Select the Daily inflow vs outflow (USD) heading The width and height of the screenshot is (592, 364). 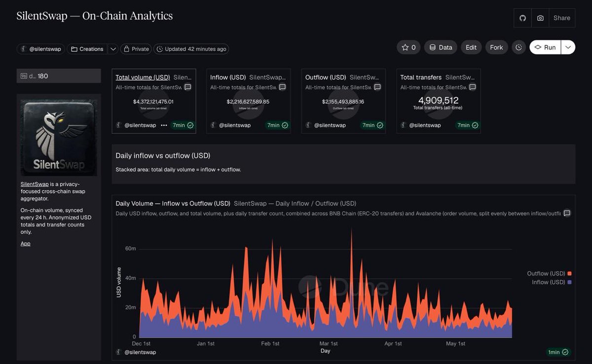coord(163,155)
